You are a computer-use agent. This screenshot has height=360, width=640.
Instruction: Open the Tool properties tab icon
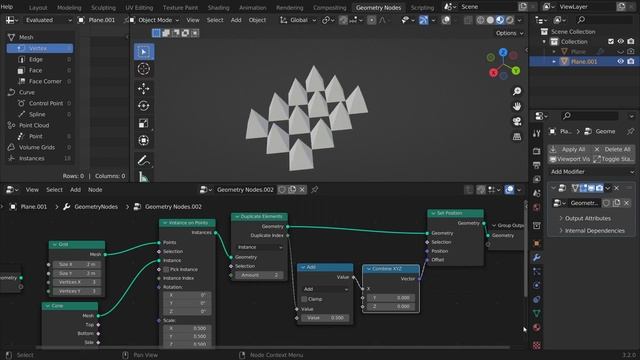pyautogui.click(x=537, y=133)
